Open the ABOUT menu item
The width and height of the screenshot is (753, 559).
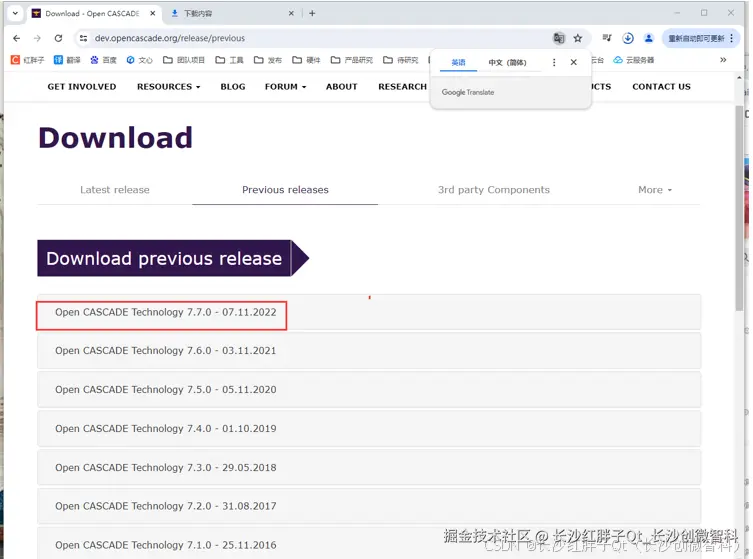(341, 86)
